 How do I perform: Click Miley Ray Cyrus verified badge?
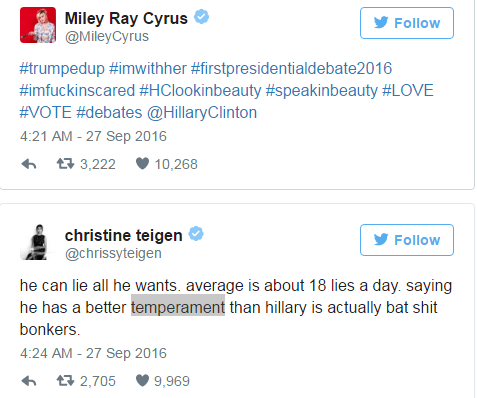pos(201,17)
